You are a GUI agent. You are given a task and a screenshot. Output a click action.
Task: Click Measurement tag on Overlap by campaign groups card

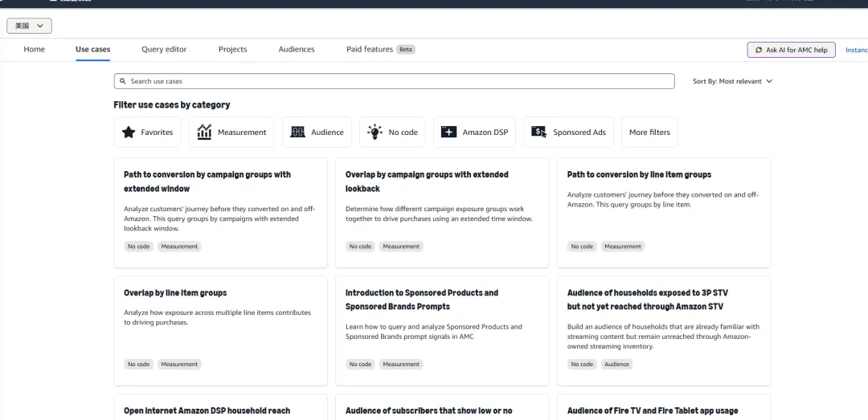401,247
